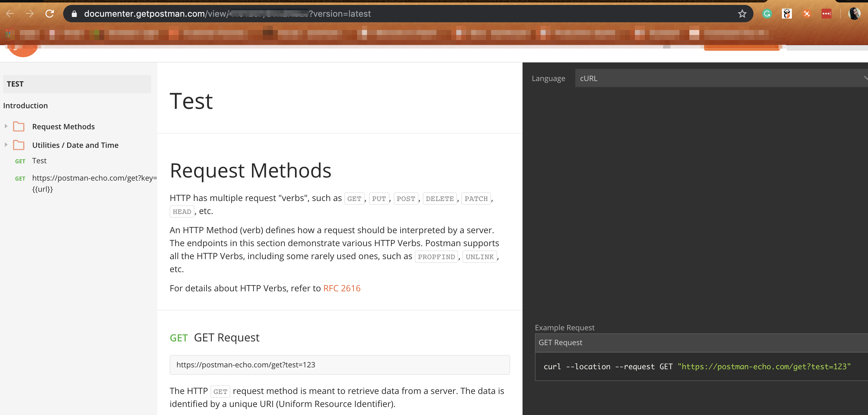Image resolution: width=868 pixels, height=415 pixels.
Task: Expand the Request Methods folder arrow
Action: (x=6, y=126)
